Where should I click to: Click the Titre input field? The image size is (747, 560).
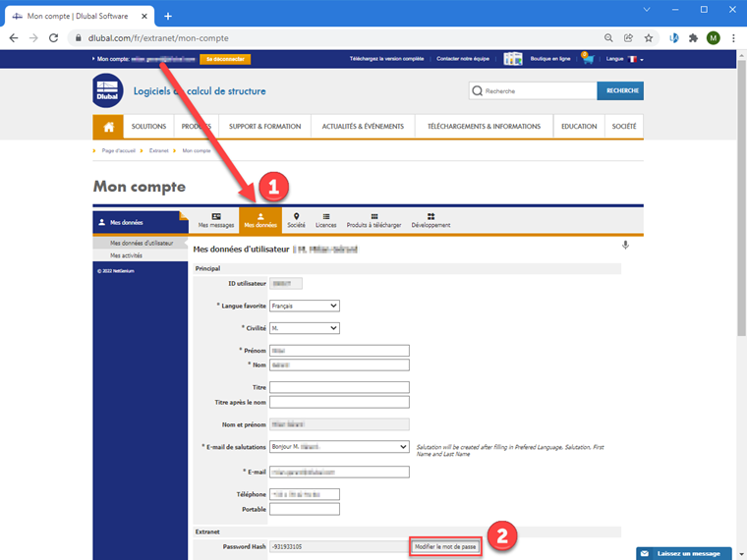[x=339, y=387]
